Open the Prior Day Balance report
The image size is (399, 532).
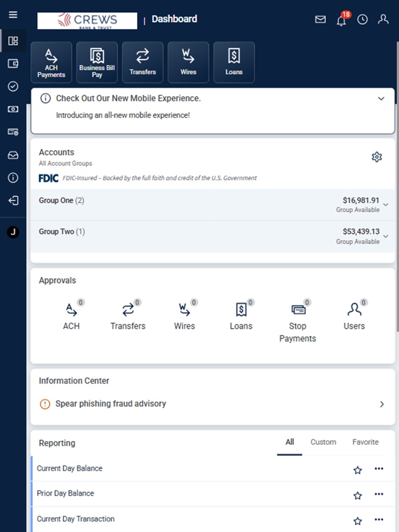pos(66,493)
